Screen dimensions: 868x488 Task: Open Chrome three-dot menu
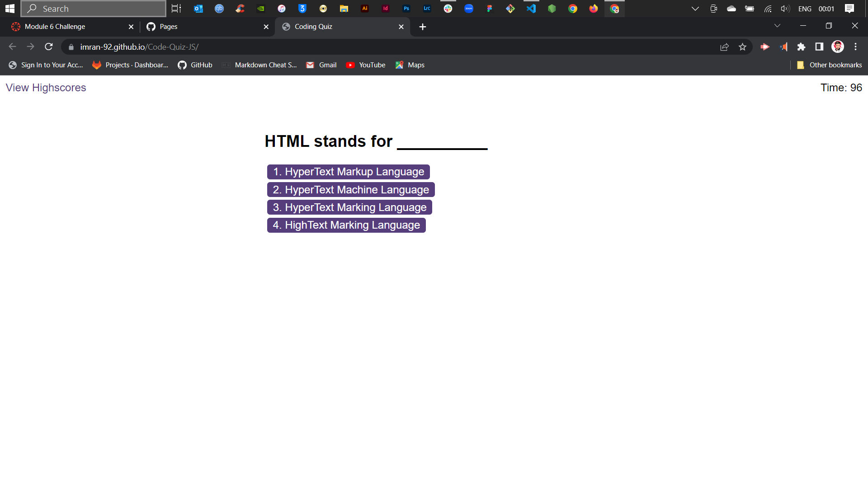pyautogui.click(x=855, y=47)
